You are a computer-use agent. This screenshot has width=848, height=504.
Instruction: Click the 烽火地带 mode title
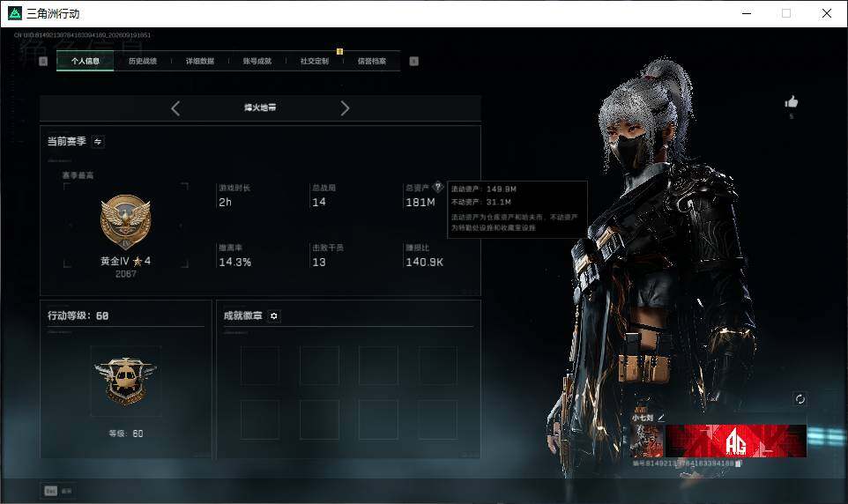point(260,107)
